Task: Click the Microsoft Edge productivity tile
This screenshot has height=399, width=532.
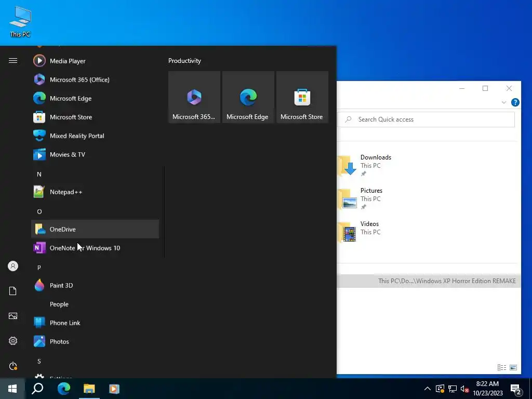Action: (248, 97)
